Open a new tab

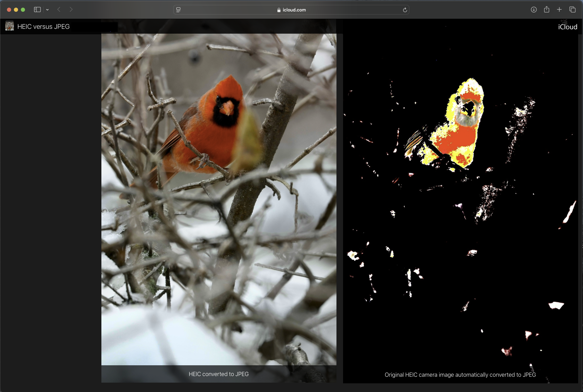point(559,10)
